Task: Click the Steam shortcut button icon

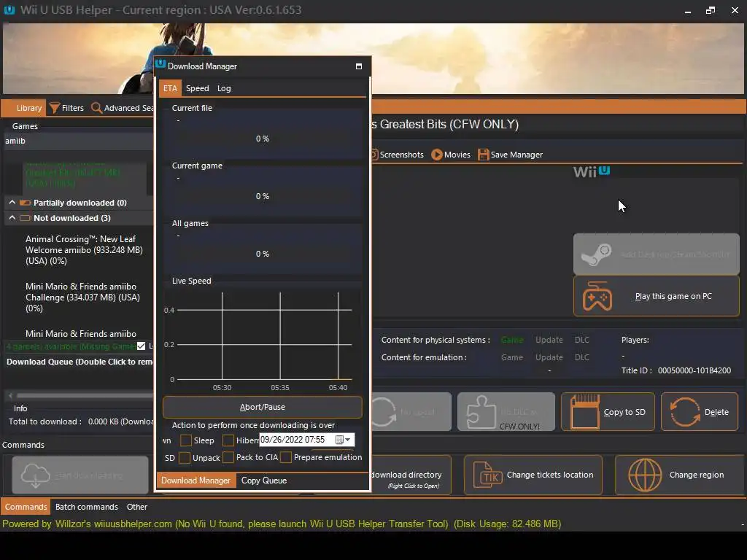Action: (596, 254)
